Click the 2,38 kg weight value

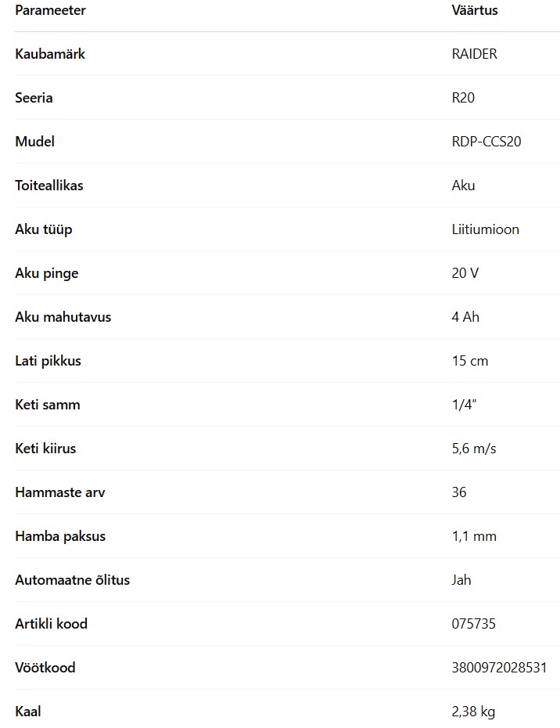pyautogui.click(x=473, y=712)
